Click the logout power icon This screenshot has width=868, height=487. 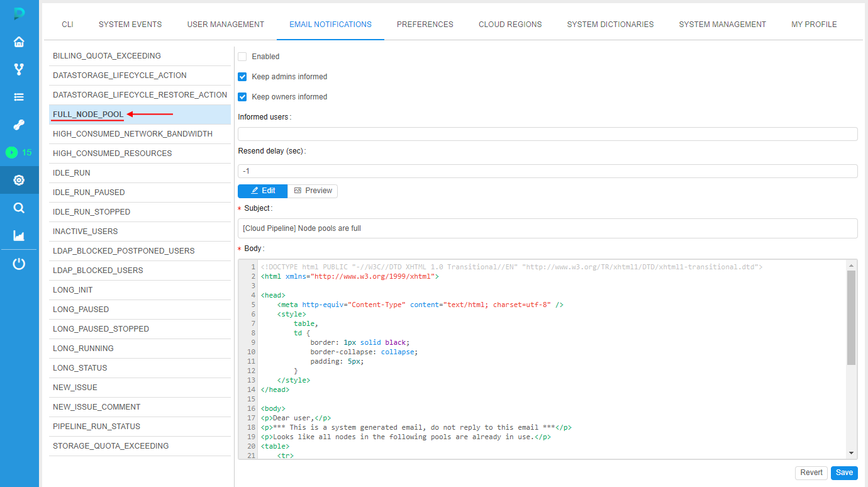click(19, 264)
